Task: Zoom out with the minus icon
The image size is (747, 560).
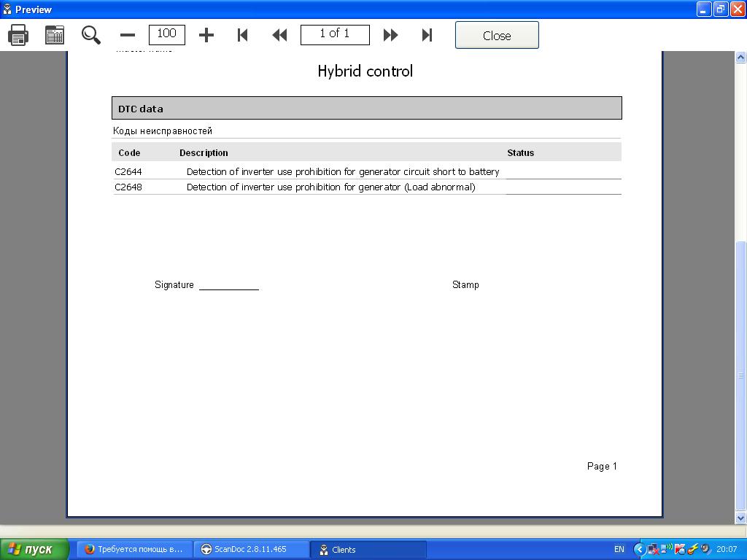Action: 128,35
